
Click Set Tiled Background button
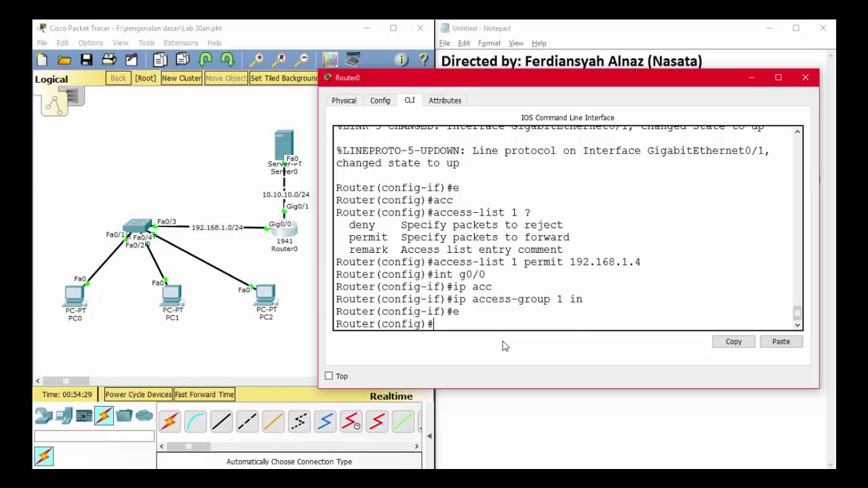pyautogui.click(x=284, y=79)
